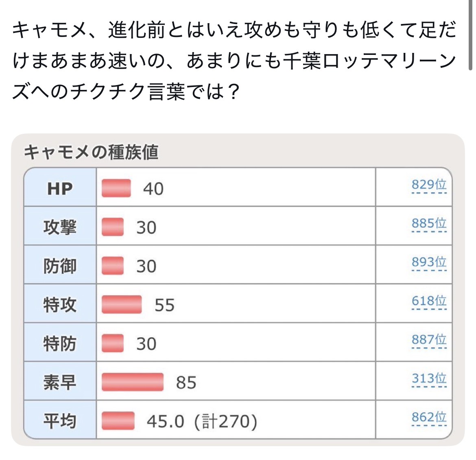Open the 829位 HP ranking link
476x460 pixels.
coord(429,185)
